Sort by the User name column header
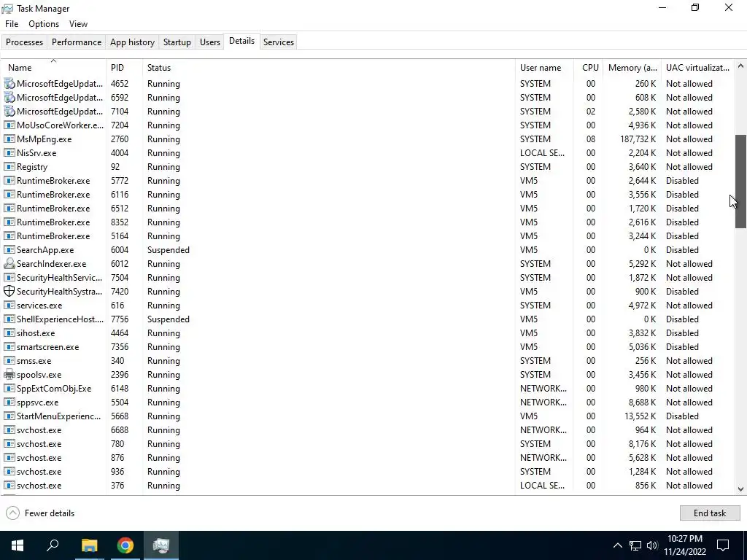This screenshot has width=747, height=560. click(x=544, y=68)
